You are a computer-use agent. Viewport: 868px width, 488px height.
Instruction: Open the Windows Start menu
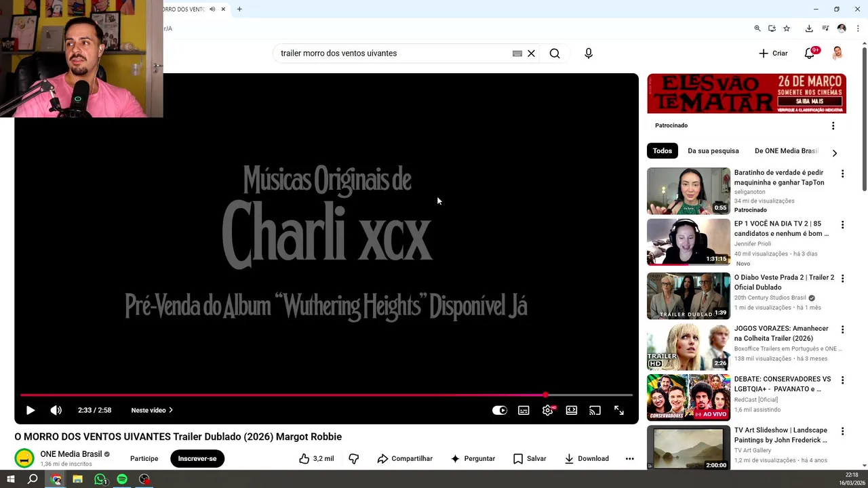pyautogui.click(x=10, y=479)
